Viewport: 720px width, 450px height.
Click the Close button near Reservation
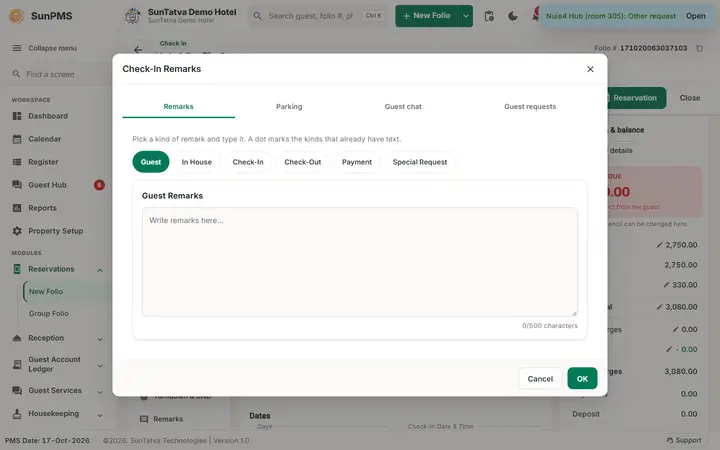click(x=690, y=98)
